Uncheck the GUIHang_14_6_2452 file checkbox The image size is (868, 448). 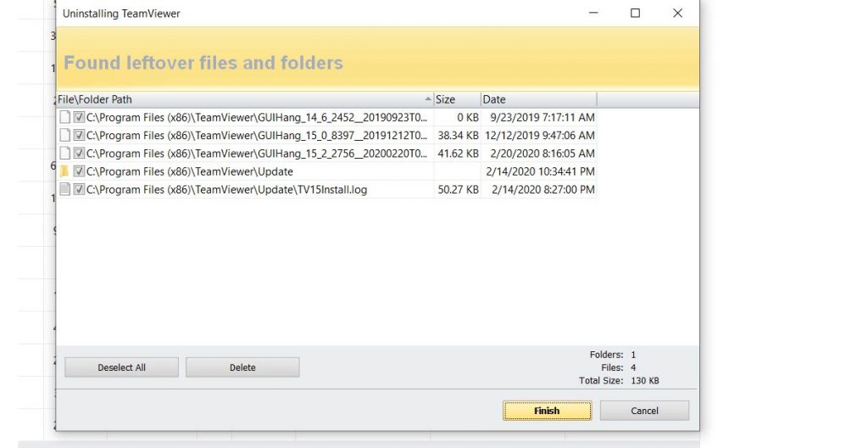coord(79,117)
